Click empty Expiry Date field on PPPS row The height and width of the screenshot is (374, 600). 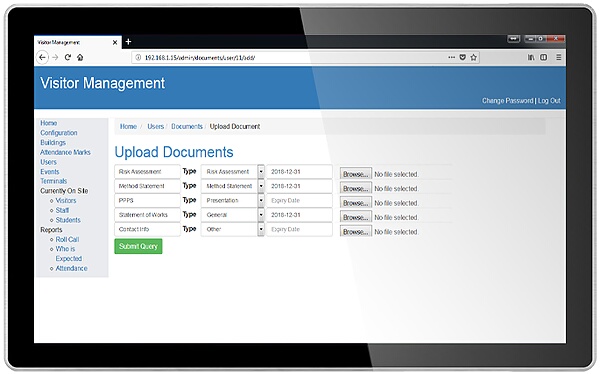[x=300, y=200]
